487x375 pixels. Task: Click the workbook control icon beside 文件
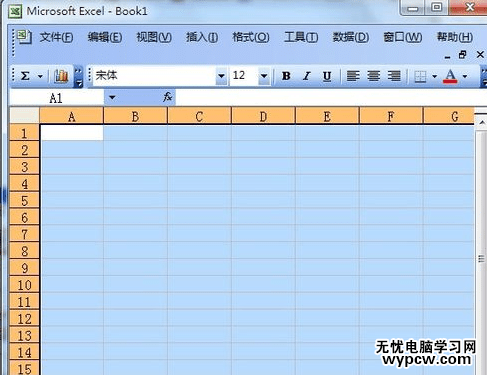point(24,37)
